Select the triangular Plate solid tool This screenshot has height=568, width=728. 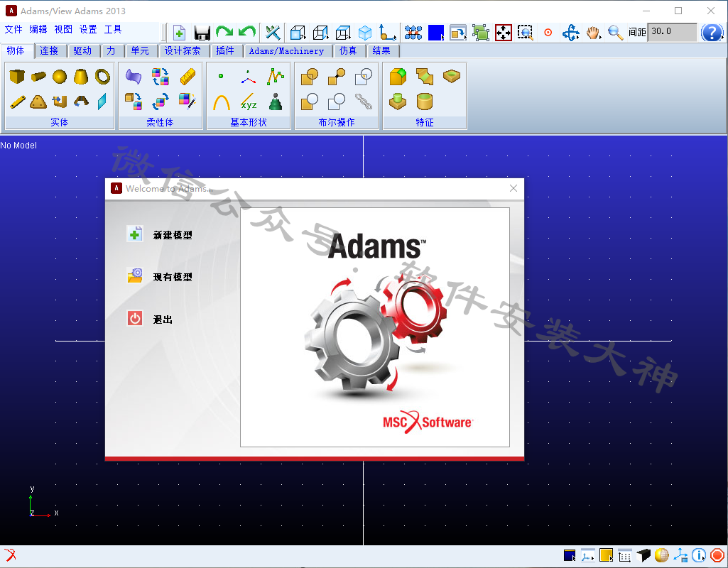38,102
